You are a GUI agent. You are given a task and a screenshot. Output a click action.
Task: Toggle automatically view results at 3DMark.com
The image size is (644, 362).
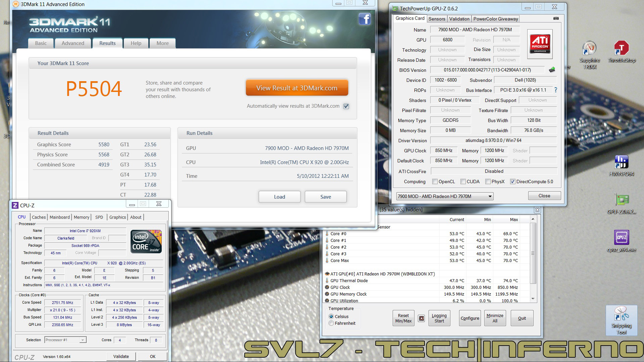tap(346, 106)
